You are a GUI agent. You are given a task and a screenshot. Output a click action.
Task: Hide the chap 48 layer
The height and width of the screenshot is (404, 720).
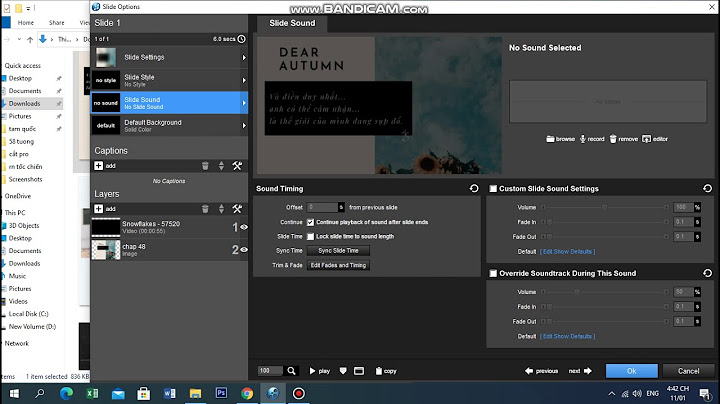coord(244,250)
